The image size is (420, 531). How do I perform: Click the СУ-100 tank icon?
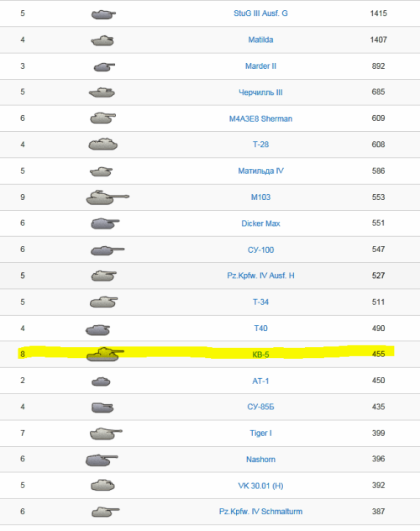click(x=108, y=250)
